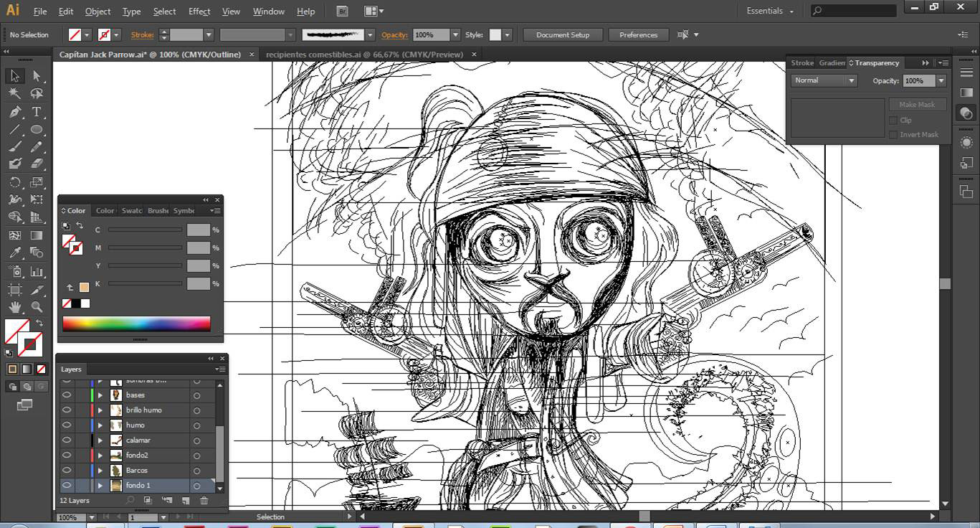
Task: Open the Effect menu
Action: click(x=199, y=11)
